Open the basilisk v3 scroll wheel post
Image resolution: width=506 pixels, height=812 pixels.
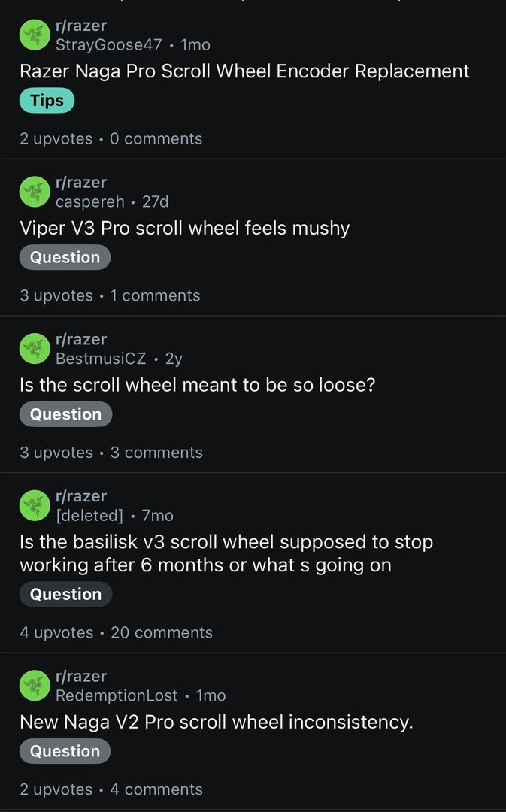(x=226, y=553)
